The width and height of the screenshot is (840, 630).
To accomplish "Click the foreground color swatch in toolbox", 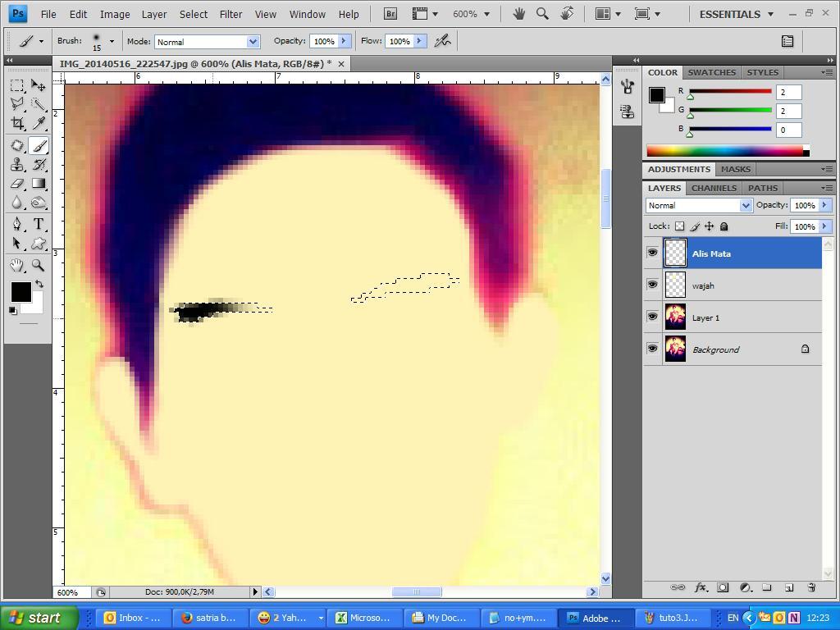I will click(21, 292).
